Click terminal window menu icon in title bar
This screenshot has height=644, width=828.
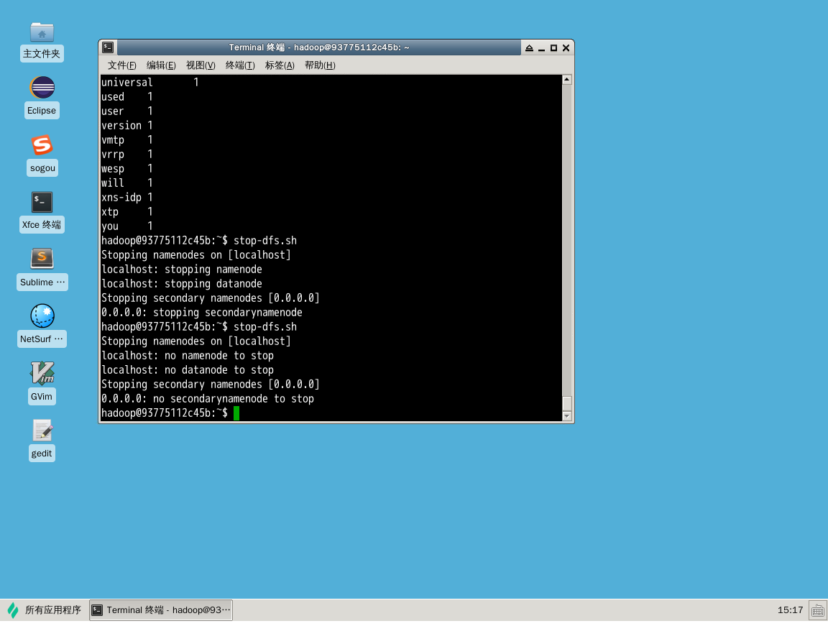(x=108, y=47)
